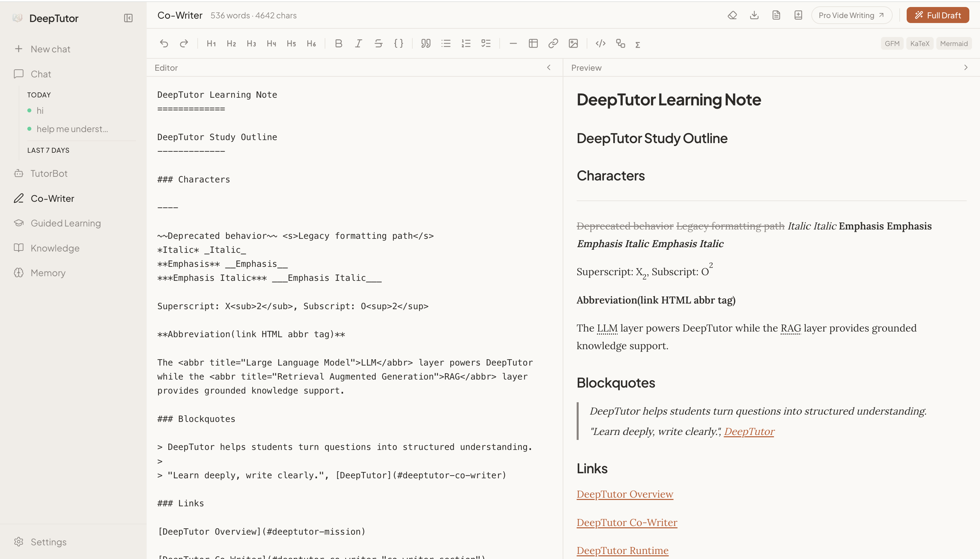Switch to the Guided Learning section
The image size is (980, 559).
(65, 223)
